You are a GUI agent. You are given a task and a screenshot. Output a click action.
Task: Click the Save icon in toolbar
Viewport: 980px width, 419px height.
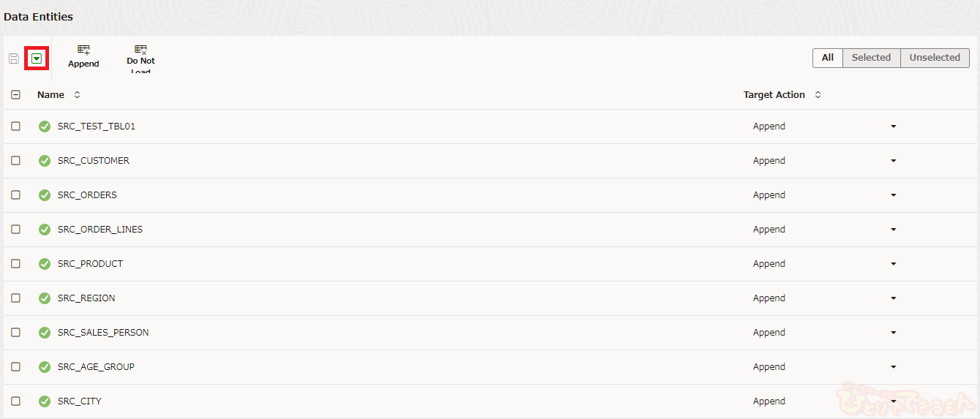click(x=13, y=58)
